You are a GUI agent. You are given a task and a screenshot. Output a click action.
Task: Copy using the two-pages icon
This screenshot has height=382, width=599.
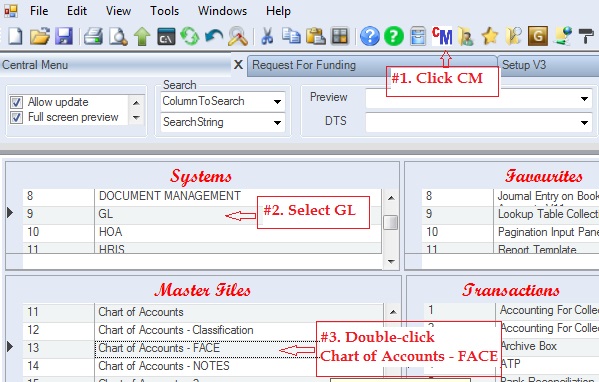291,36
